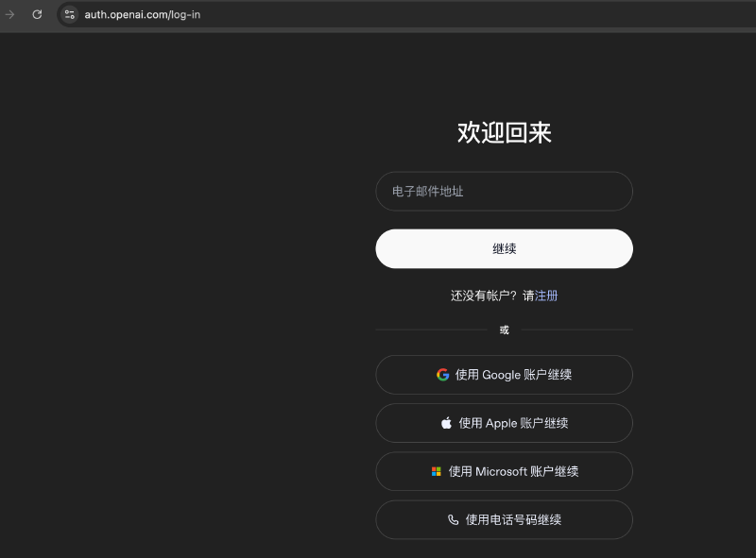Screen dimensions: 756x558
Task: Continue with Google account button
Action: (x=504, y=375)
